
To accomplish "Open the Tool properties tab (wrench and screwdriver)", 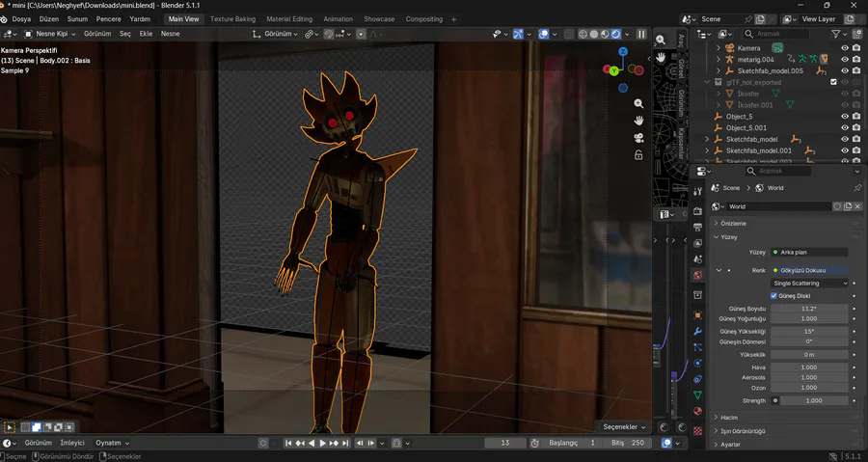I will [697, 191].
